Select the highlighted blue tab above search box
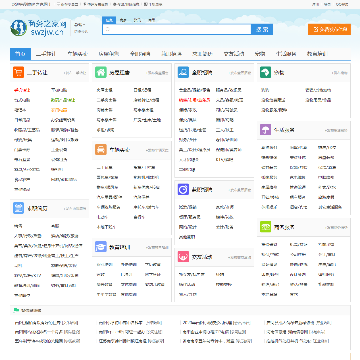360x360 pixels. (109, 20)
